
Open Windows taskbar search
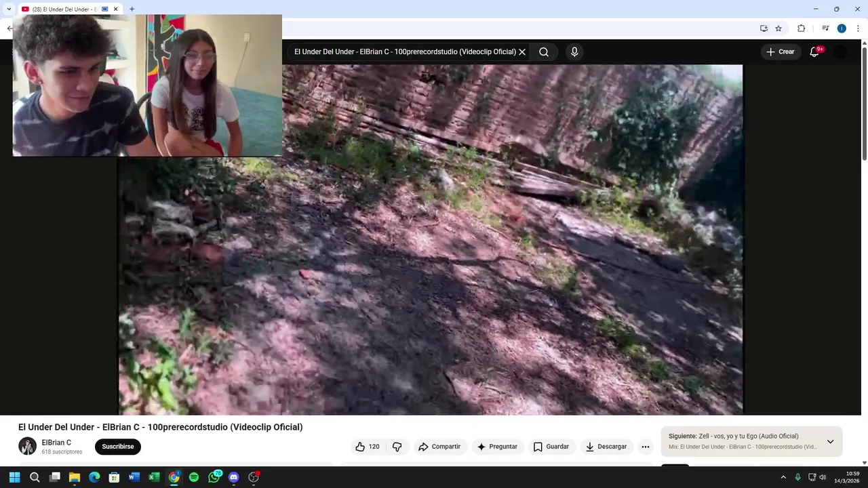[35, 477]
